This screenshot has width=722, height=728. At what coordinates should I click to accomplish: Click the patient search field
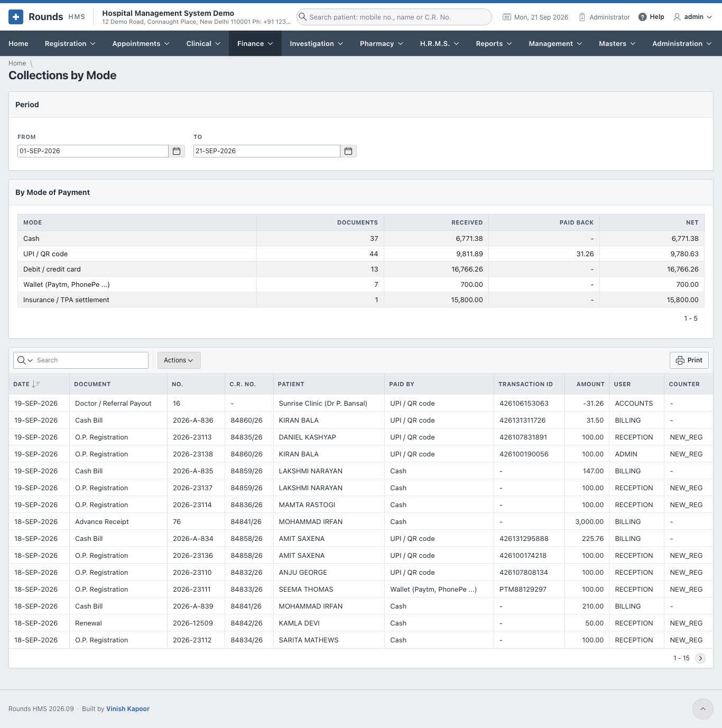pyautogui.click(x=394, y=17)
